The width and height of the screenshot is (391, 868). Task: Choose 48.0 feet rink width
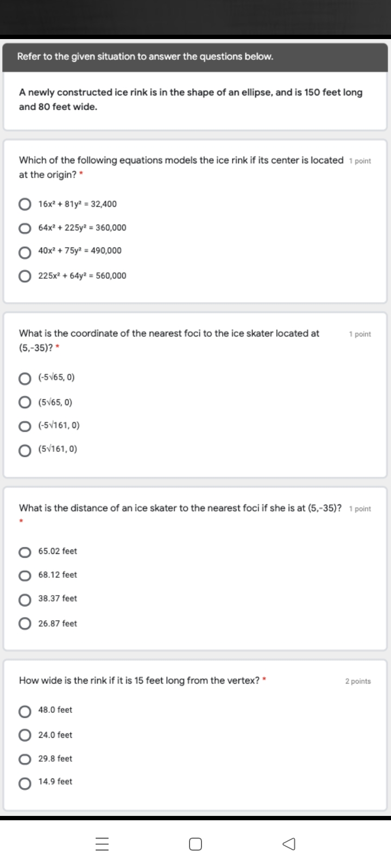(x=25, y=711)
